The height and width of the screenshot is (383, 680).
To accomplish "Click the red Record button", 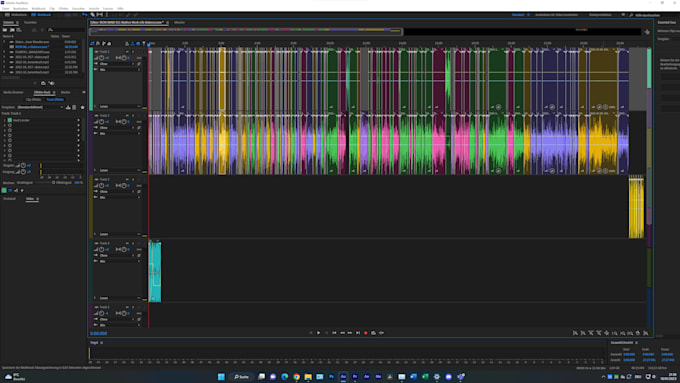I will coord(366,333).
